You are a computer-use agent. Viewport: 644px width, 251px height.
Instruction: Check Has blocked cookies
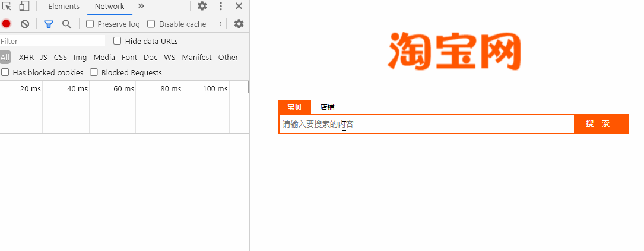tap(5, 72)
